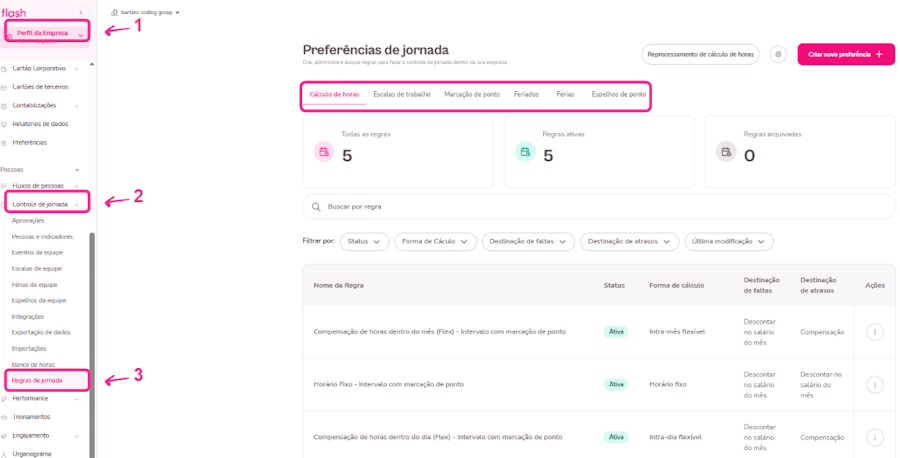Click the Cartões de terceiros sidebar icon
This screenshot has height=458, width=900.
pos(4,87)
